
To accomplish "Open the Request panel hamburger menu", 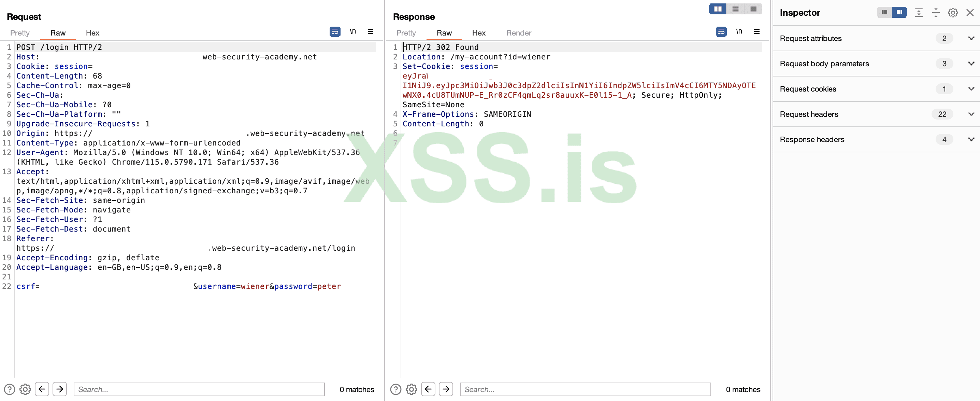I will 370,32.
